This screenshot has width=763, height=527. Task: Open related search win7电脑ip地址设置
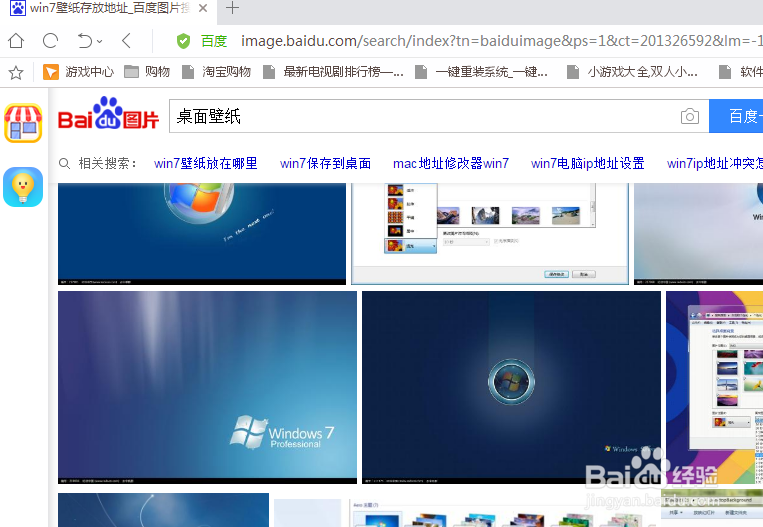pos(587,164)
